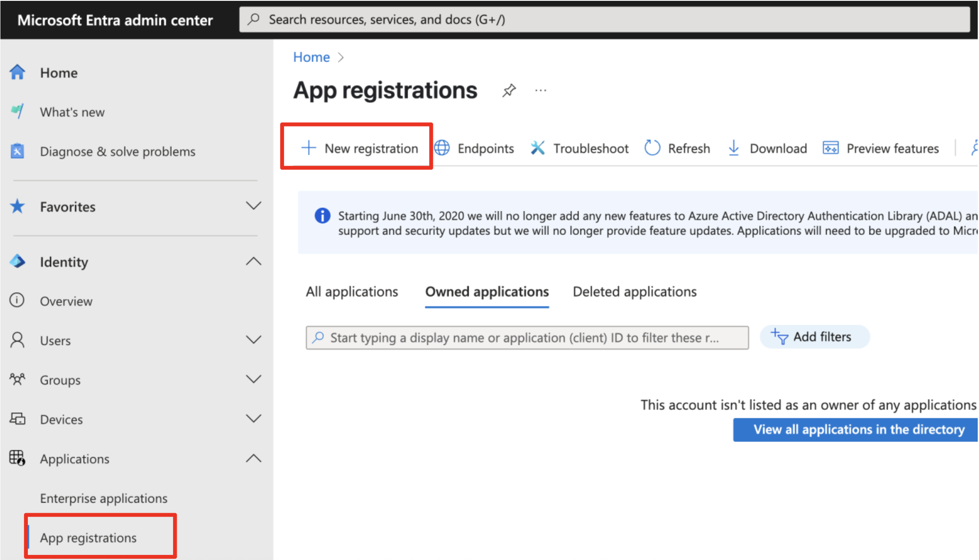The image size is (979, 560).
Task: Focus the Search resources, services, and docs field
Action: click(x=604, y=19)
